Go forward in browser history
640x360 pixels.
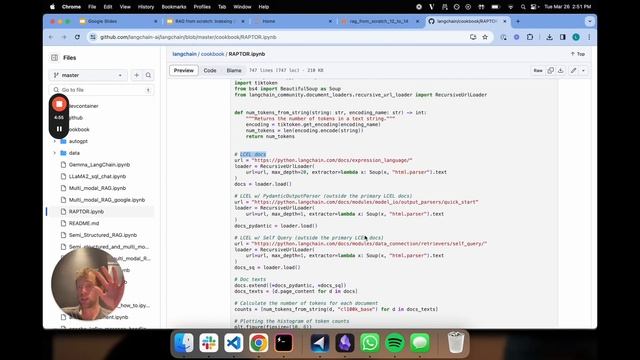(x=64, y=37)
